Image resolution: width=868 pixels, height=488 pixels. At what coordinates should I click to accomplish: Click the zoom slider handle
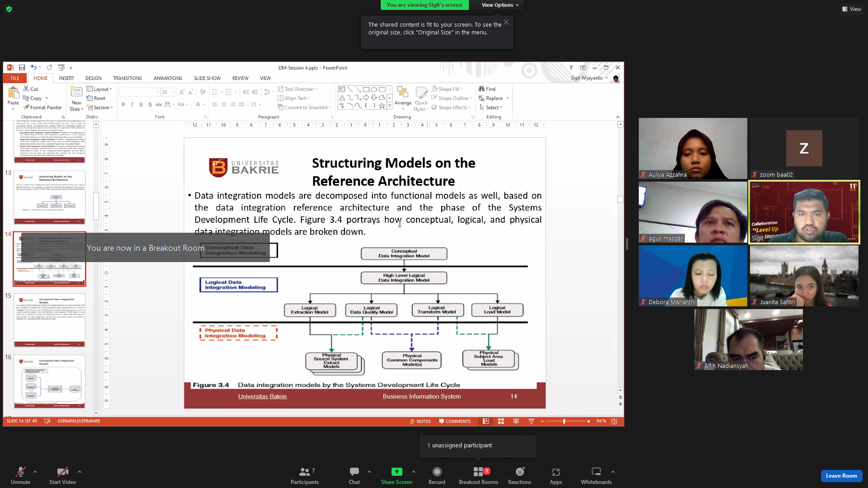tap(564, 421)
